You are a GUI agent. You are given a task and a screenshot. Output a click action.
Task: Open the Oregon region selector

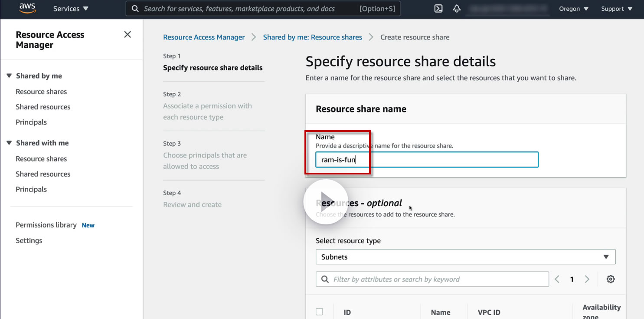click(574, 9)
